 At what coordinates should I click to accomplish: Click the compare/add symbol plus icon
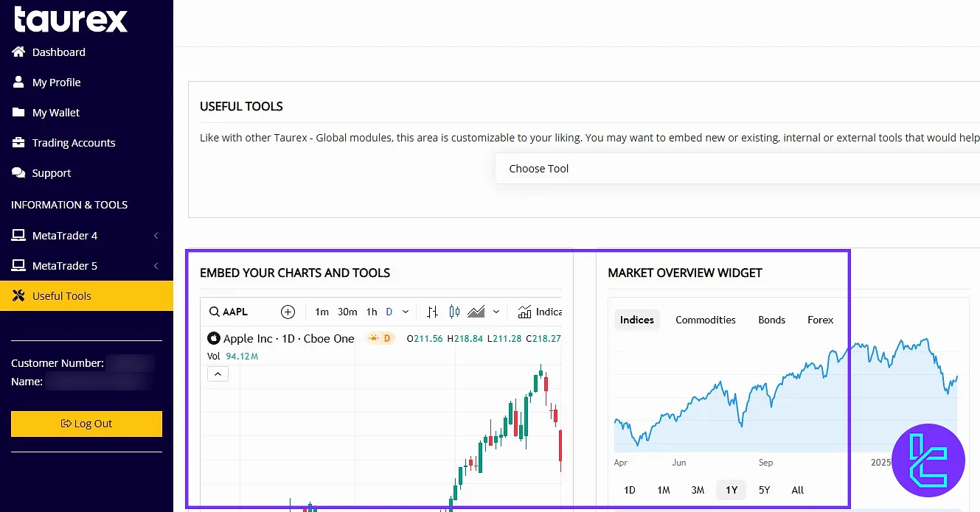click(288, 312)
